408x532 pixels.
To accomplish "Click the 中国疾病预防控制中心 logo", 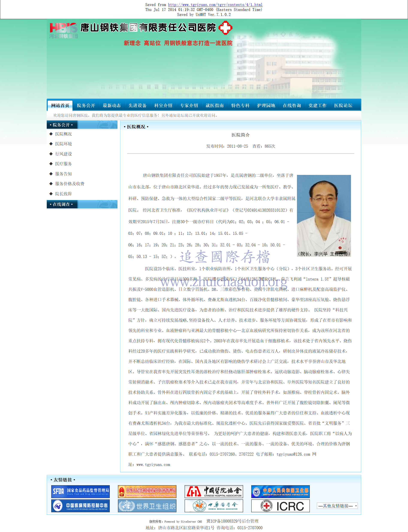I will pos(80,506).
